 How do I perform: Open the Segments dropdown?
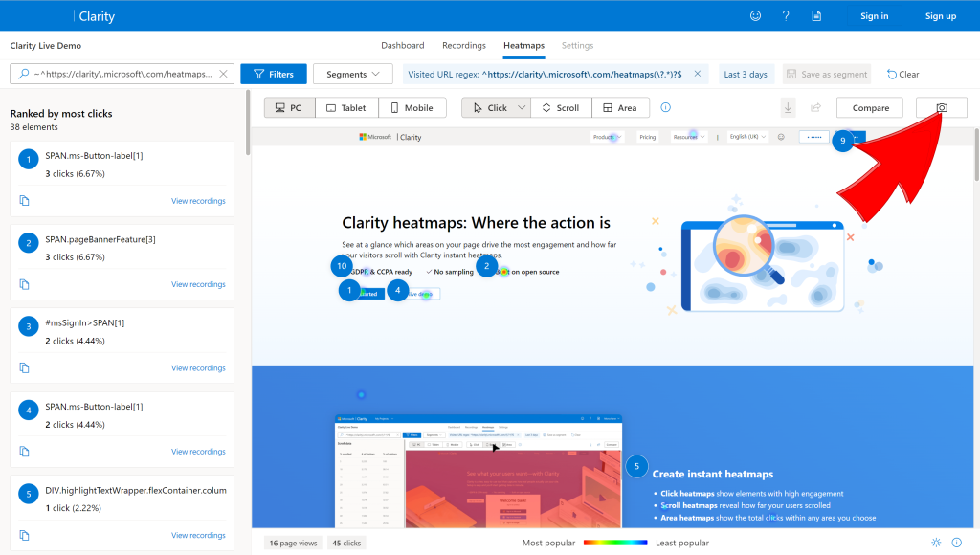point(352,74)
